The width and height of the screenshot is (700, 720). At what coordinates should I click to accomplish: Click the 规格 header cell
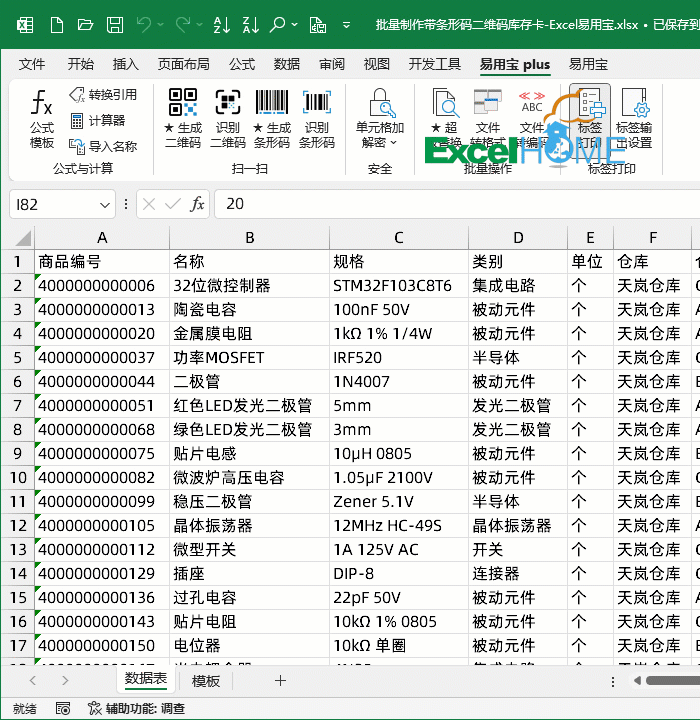pos(399,262)
